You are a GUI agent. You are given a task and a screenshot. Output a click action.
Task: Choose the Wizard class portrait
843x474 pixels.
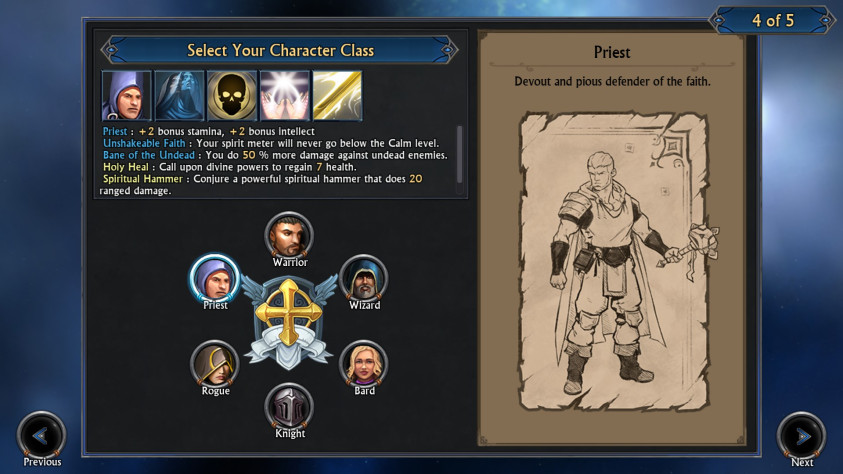click(x=364, y=278)
